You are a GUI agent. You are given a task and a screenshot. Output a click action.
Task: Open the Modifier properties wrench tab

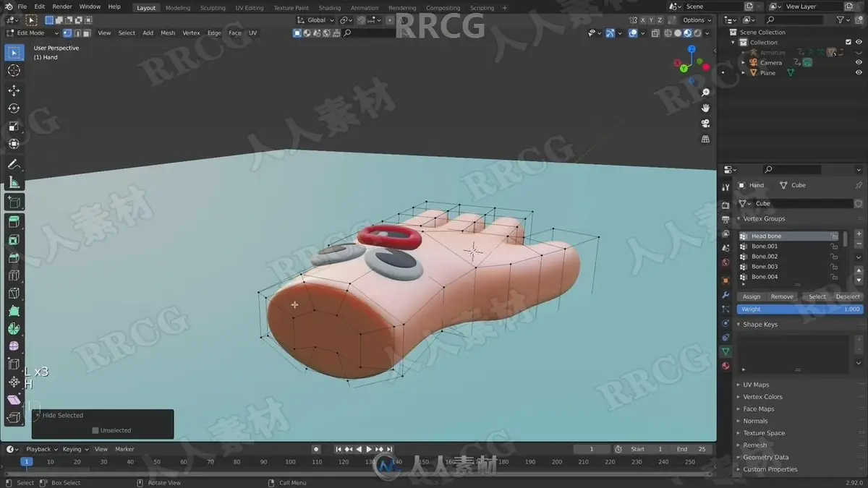[726, 295]
